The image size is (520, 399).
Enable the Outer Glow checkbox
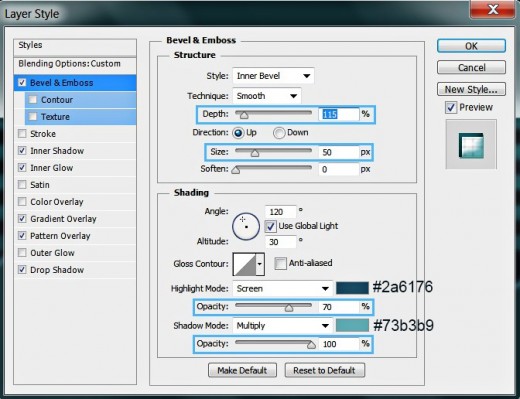22,253
